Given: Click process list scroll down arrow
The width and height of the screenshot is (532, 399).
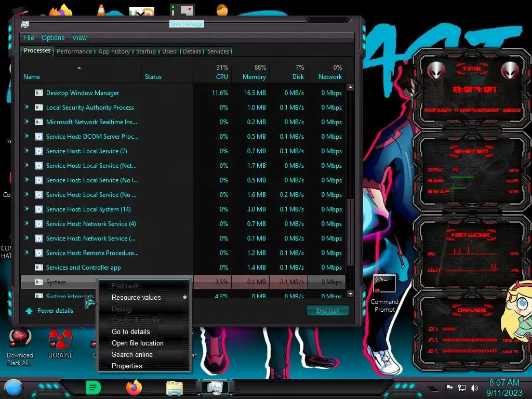Looking at the screenshot, I should pyautogui.click(x=350, y=294).
